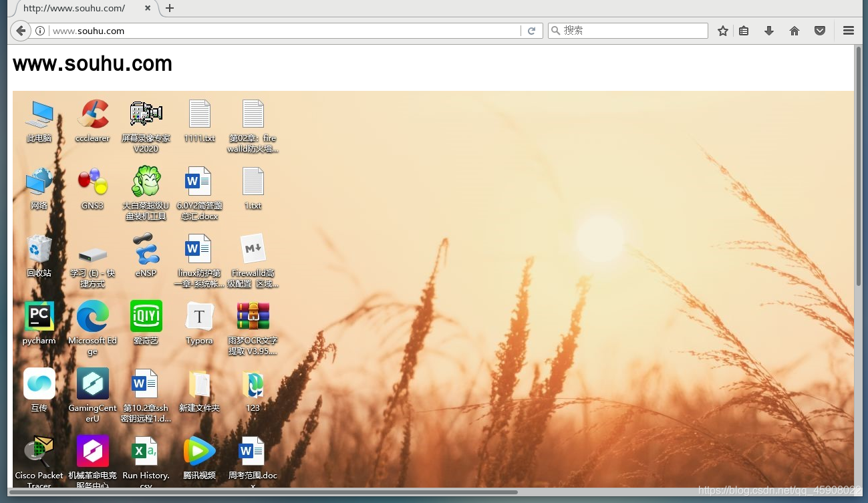Select the 1111.txt file icon
This screenshot has width=868, height=503.
200,122
